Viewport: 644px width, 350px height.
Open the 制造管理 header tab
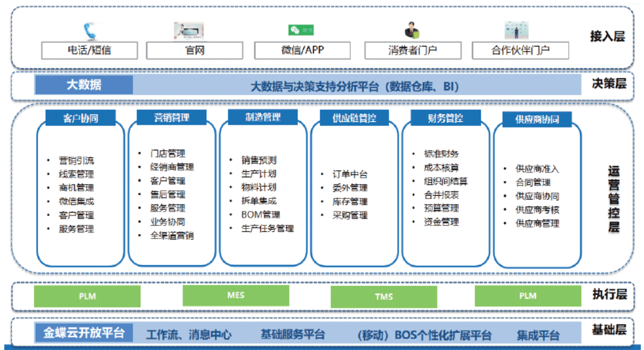click(263, 117)
